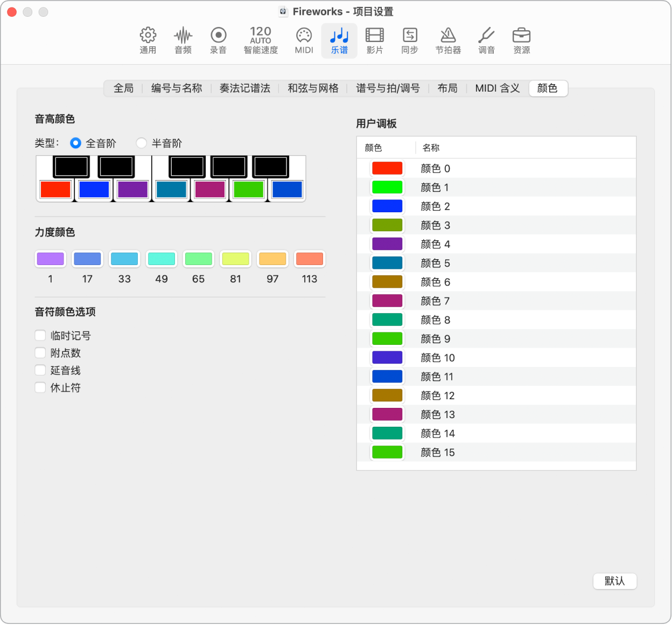672x625 pixels.
Task: Open the 影片 movie settings pane
Action: click(x=375, y=41)
